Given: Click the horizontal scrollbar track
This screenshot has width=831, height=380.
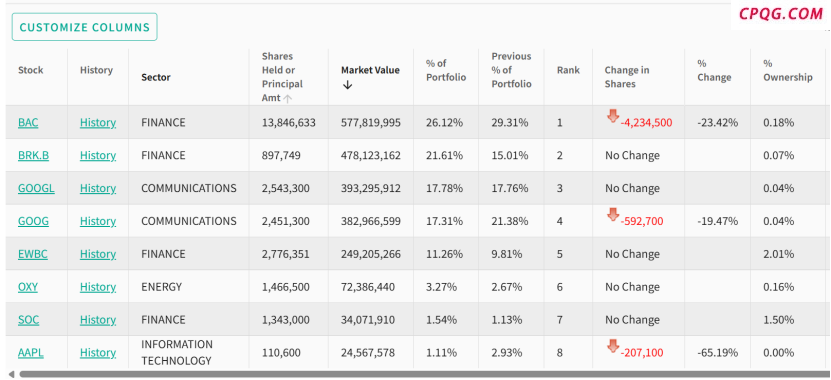Looking at the screenshot, I should pos(424,375).
